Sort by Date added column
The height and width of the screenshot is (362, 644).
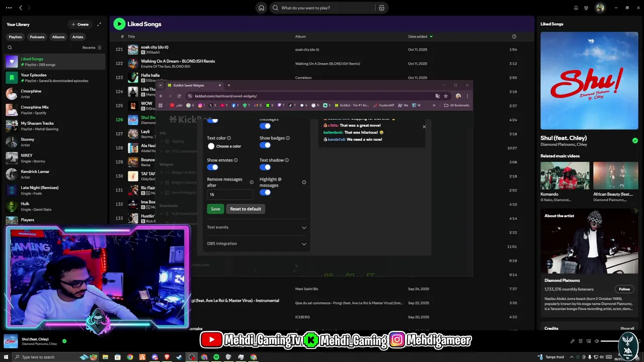point(420,36)
